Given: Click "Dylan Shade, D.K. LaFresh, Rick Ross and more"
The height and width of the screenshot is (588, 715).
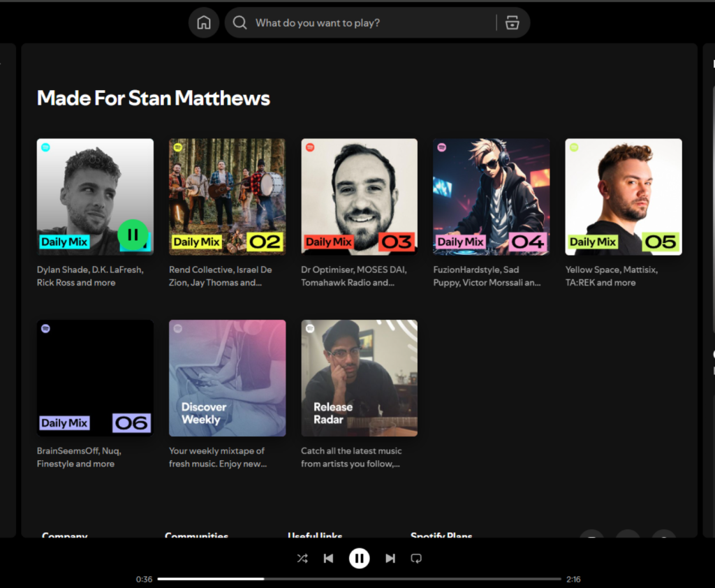Looking at the screenshot, I should point(90,276).
